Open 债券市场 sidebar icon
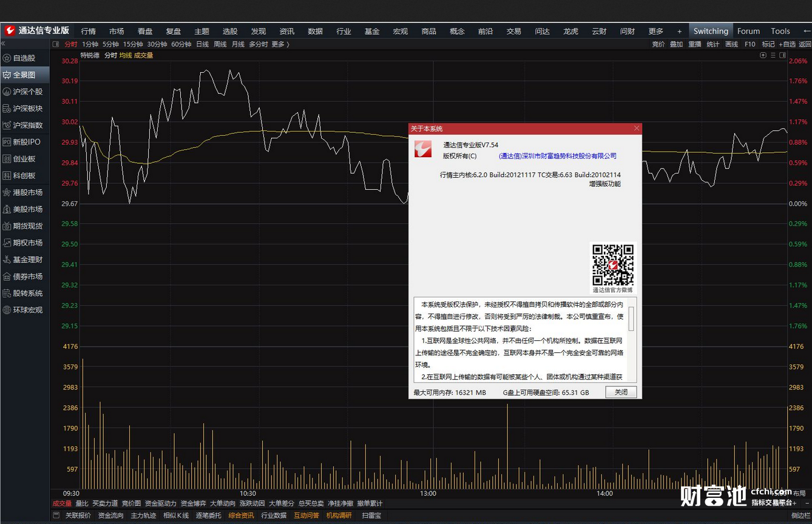 7,277
